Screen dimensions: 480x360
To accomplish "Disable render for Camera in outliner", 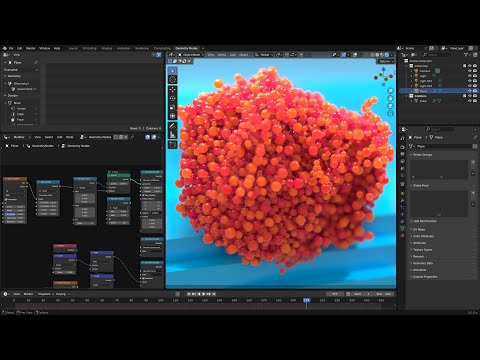I will (475, 71).
